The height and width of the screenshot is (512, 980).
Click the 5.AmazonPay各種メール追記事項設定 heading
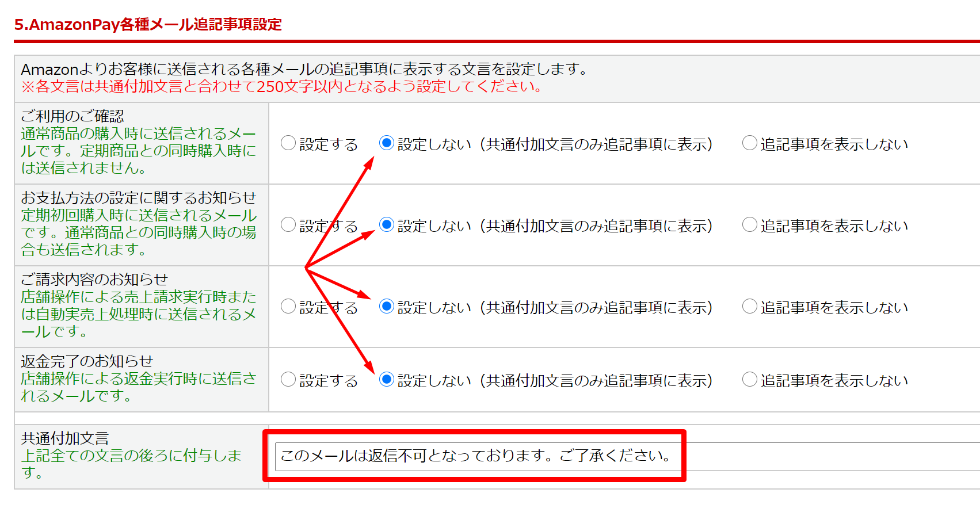[x=148, y=24]
